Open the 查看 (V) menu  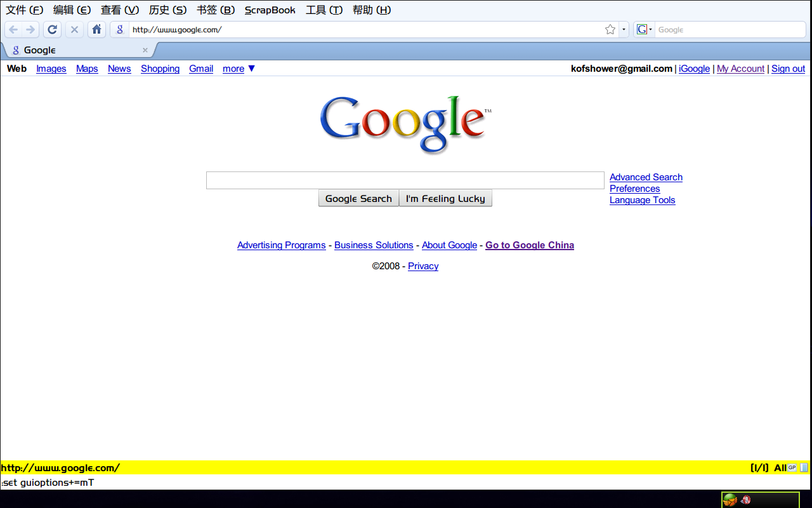coord(120,10)
